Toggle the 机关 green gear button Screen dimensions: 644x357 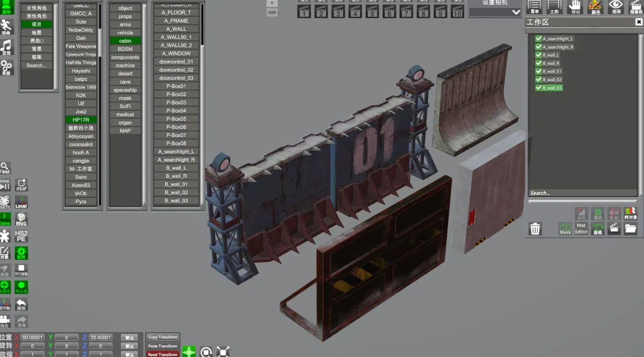(x=21, y=253)
